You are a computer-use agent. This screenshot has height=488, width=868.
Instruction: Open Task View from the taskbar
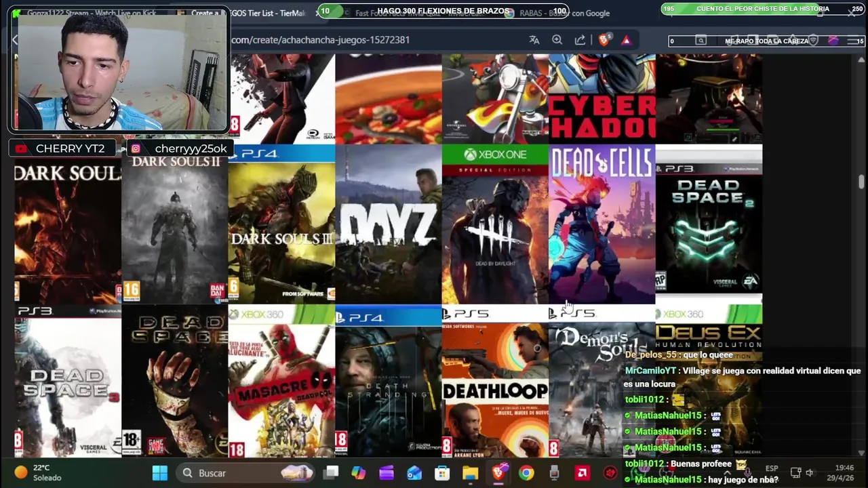pos(331,473)
